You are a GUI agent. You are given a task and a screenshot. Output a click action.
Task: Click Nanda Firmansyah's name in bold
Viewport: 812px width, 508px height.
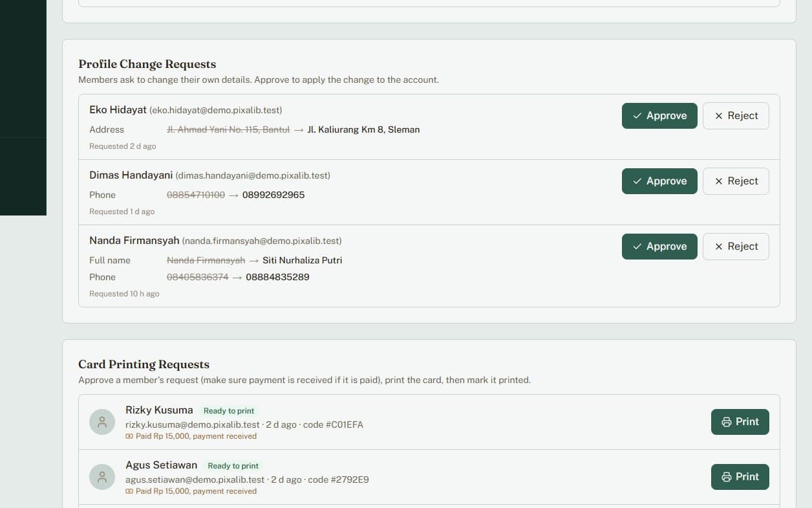[x=134, y=241]
